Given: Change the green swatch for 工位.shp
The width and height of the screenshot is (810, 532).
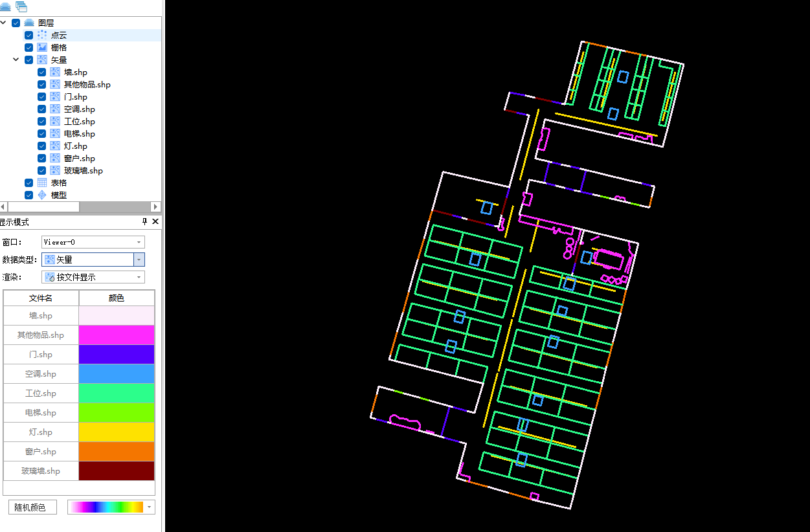Looking at the screenshot, I should pyautogui.click(x=117, y=393).
